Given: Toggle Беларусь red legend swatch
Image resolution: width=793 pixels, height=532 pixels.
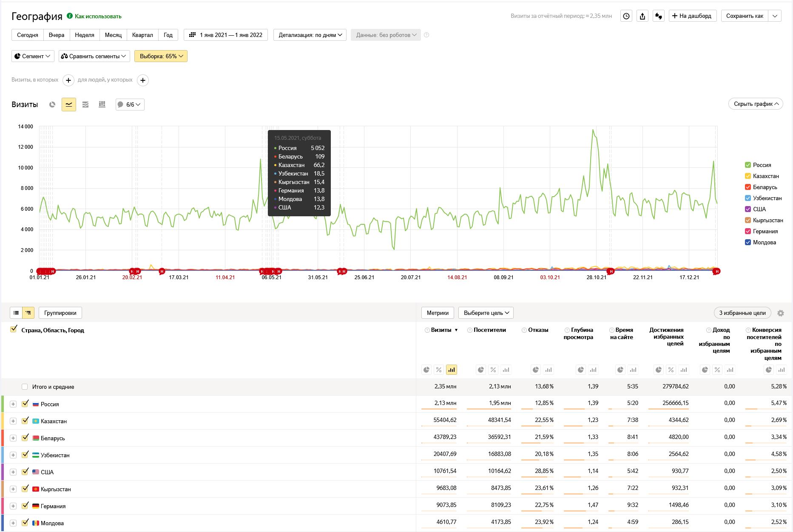Looking at the screenshot, I should pyautogui.click(x=748, y=187).
